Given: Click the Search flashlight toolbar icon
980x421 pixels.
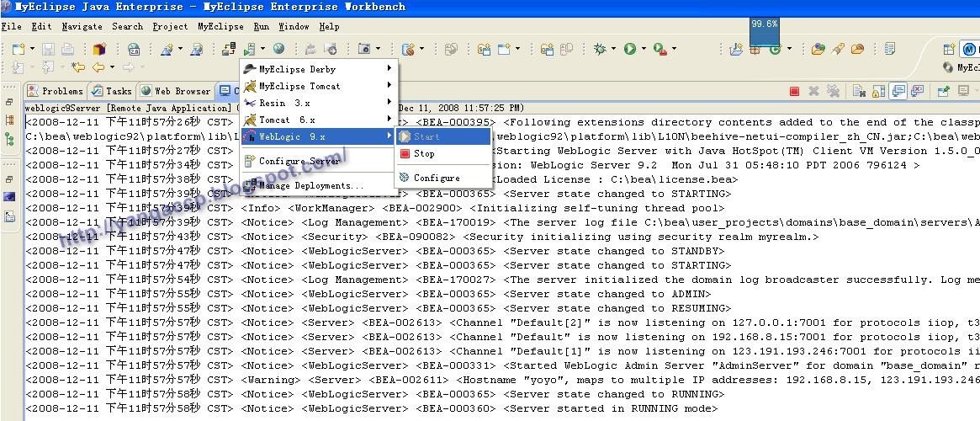Looking at the screenshot, I should pos(838,49).
